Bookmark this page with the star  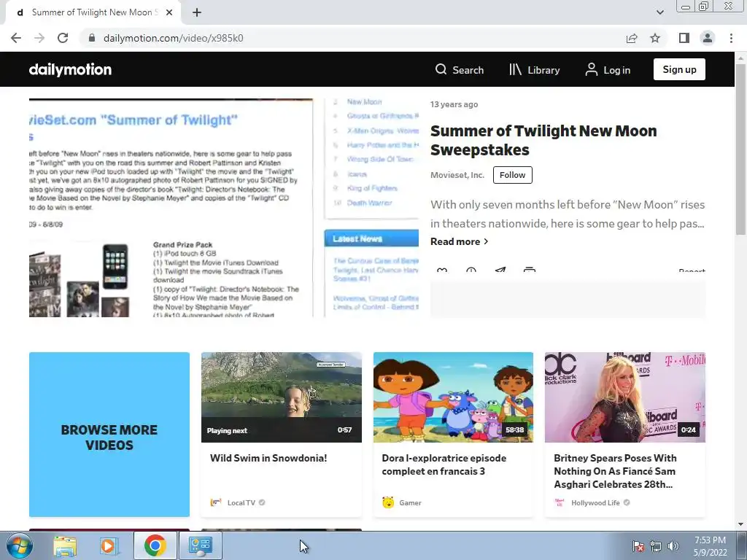[x=655, y=38]
